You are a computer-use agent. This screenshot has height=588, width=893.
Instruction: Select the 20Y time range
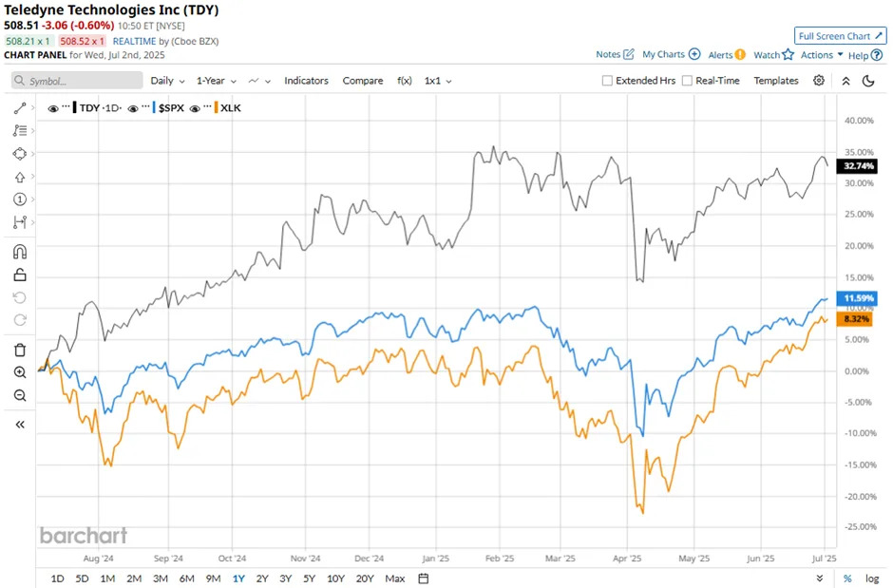coord(365,579)
